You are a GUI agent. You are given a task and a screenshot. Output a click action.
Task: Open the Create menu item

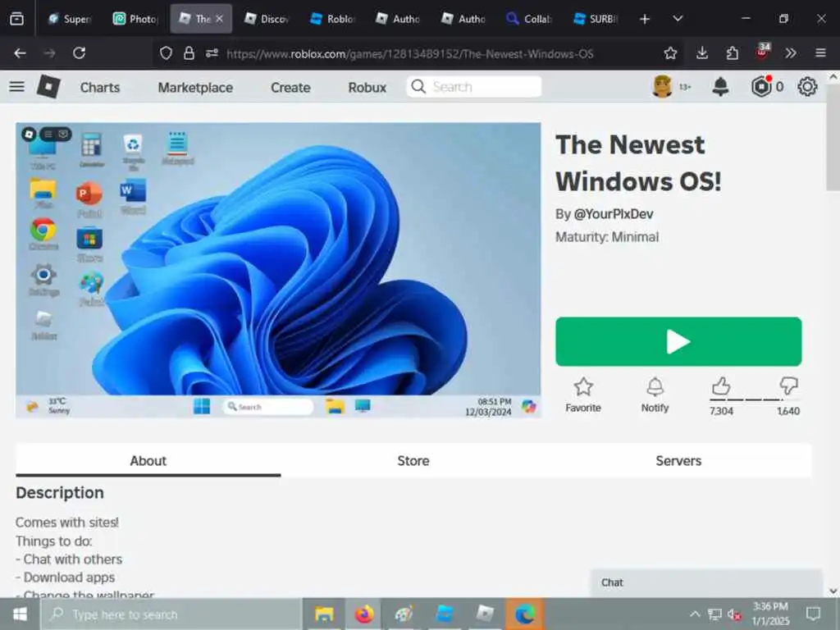290,87
